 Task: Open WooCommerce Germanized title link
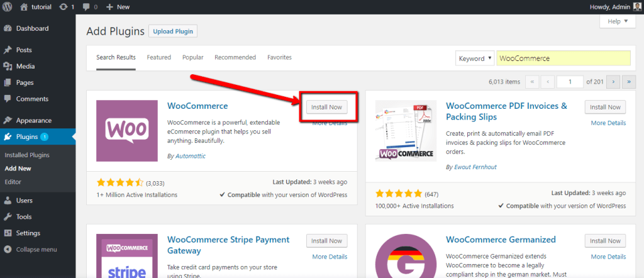point(501,240)
